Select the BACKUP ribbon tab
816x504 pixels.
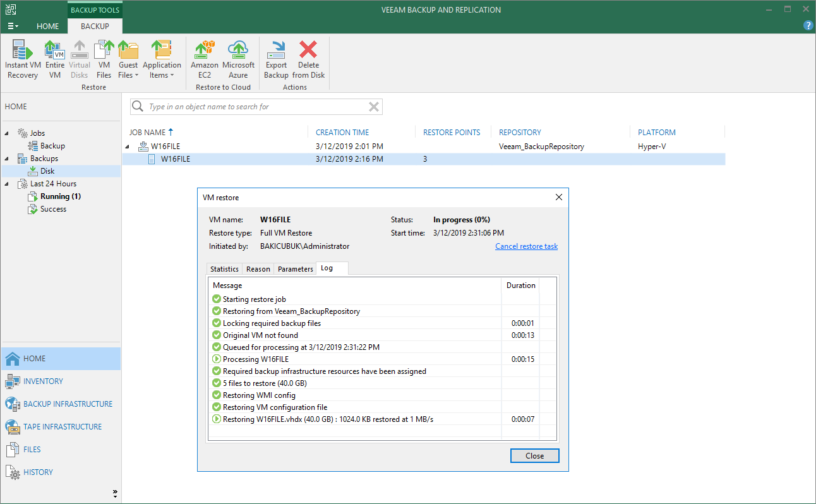click(95, 26)
